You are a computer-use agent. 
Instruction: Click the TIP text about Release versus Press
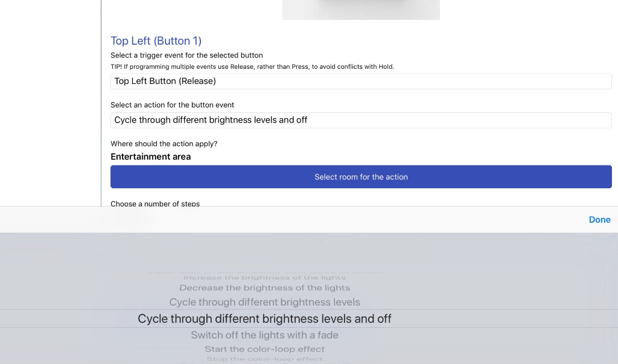click(252, 66)
